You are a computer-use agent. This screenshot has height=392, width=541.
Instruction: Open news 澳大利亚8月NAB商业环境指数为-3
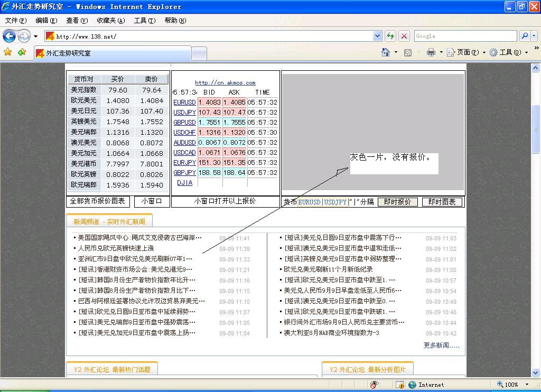pos(332,333)
